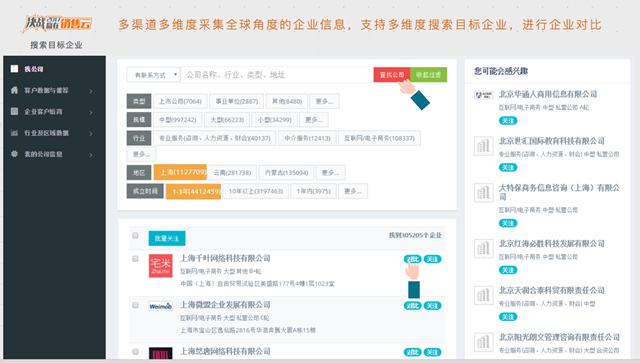Image resolution: width=640 pixels, height=363 pixels.
Task: Focus the company name search field
Action: point(277,75)
